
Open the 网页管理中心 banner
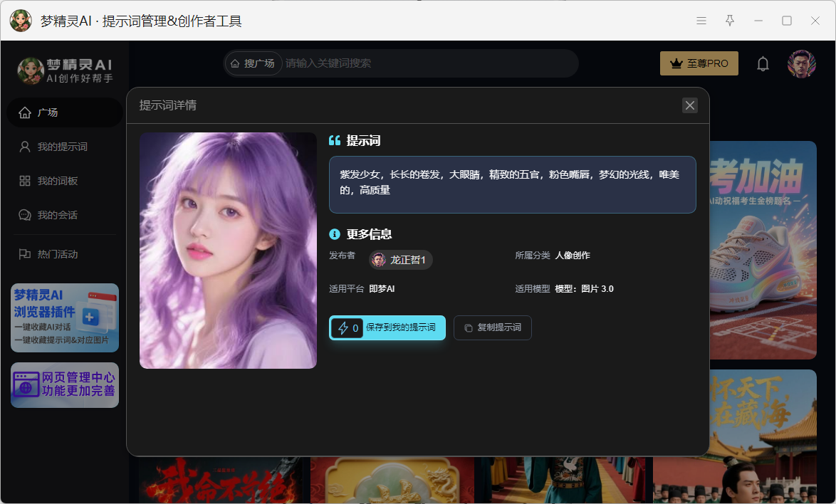[65, 385]
